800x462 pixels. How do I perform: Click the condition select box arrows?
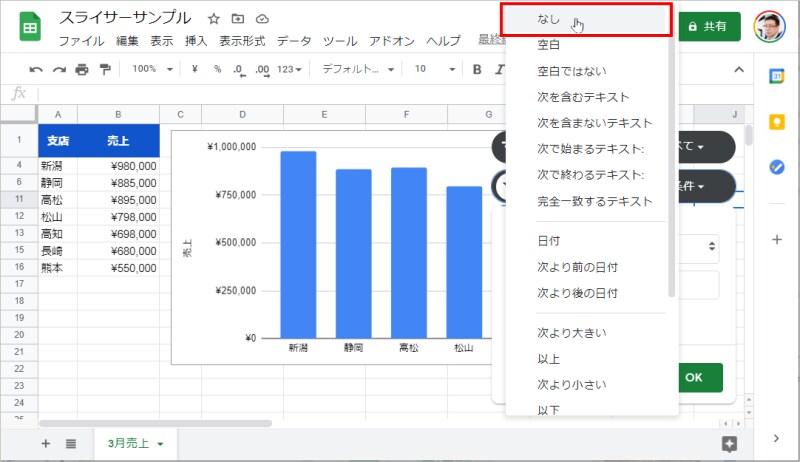click(x=711, y=246)
